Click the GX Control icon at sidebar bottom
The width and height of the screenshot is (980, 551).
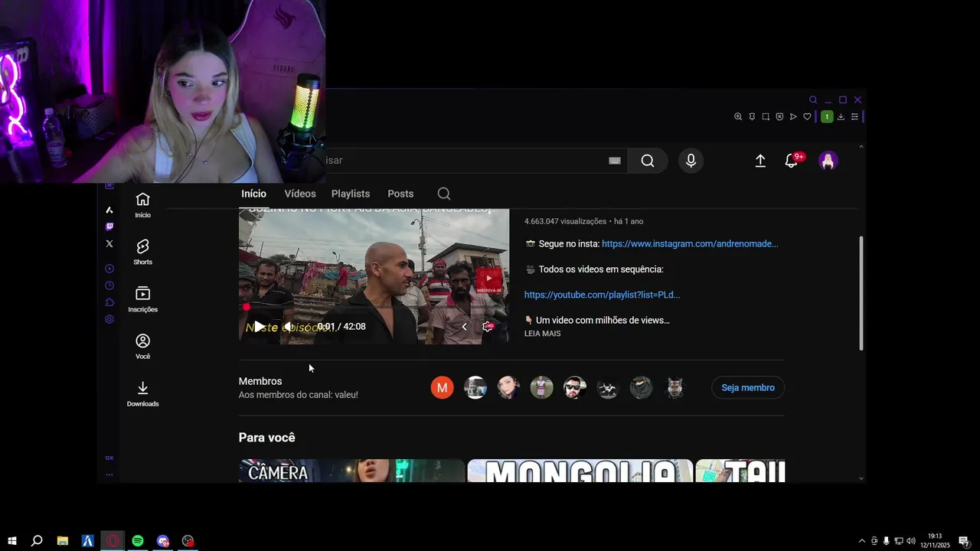[109, 458]
